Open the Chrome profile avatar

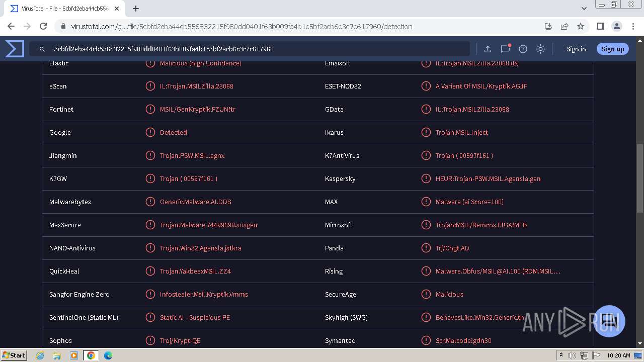[617, 26]
